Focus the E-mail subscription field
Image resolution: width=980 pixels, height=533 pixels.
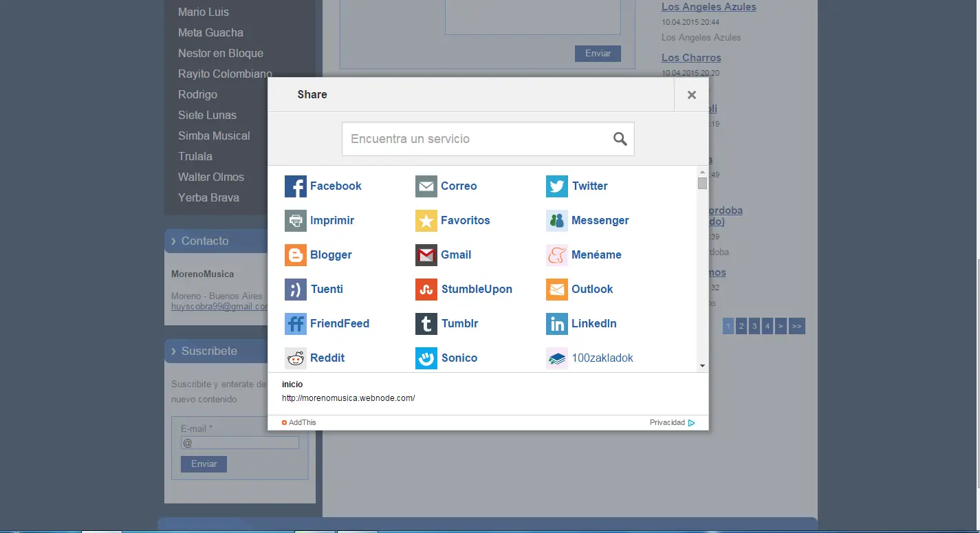(240, 444)
